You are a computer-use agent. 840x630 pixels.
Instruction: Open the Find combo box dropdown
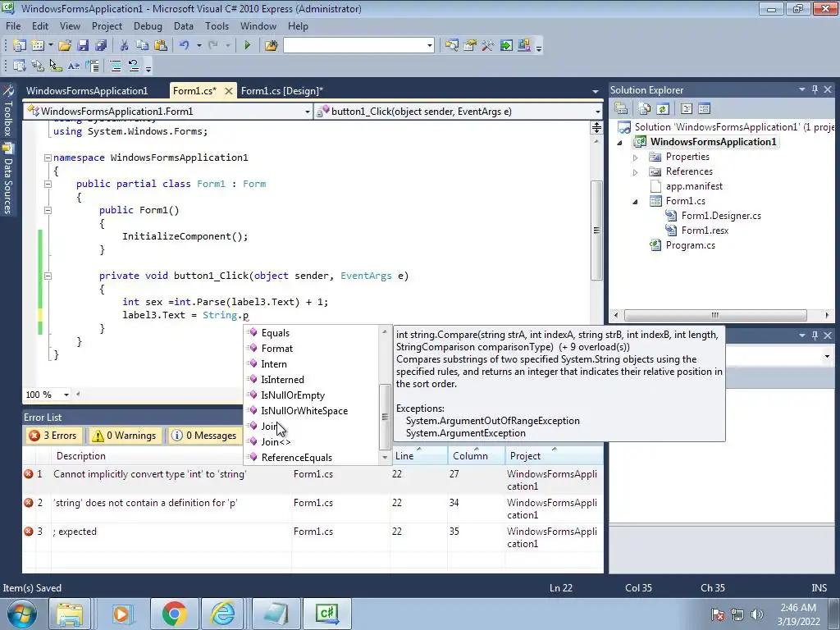click(x=430, y=46)
